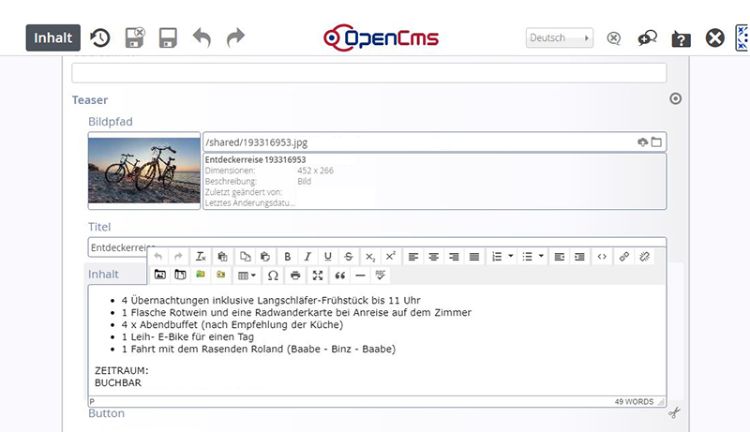Viewport: 750px width, 432px height.
Task: Toggle strikethrough formatting
Action: click(349, 256)
